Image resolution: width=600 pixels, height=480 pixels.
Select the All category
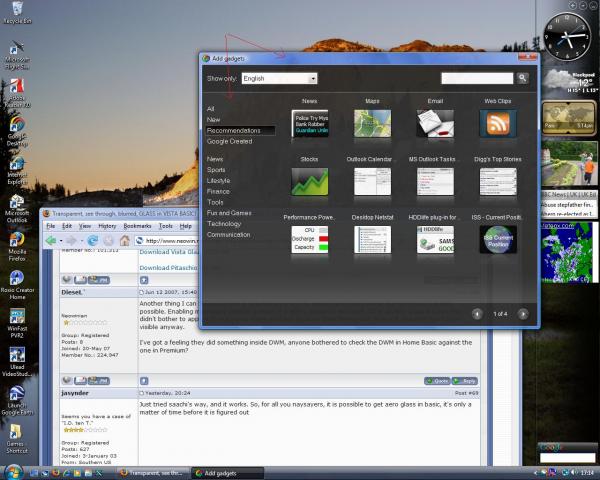pos(210,109)
